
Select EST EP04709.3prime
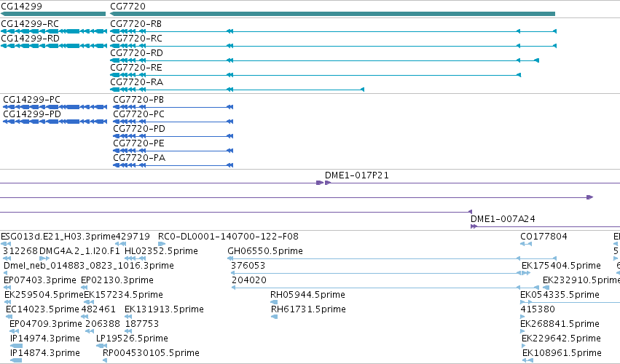[x=46, y=324]
